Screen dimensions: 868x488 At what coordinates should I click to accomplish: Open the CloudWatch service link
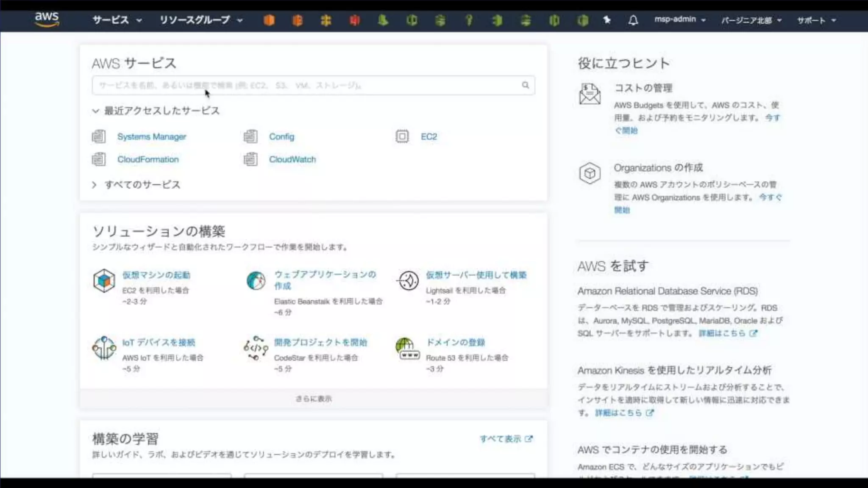[292, 159]
